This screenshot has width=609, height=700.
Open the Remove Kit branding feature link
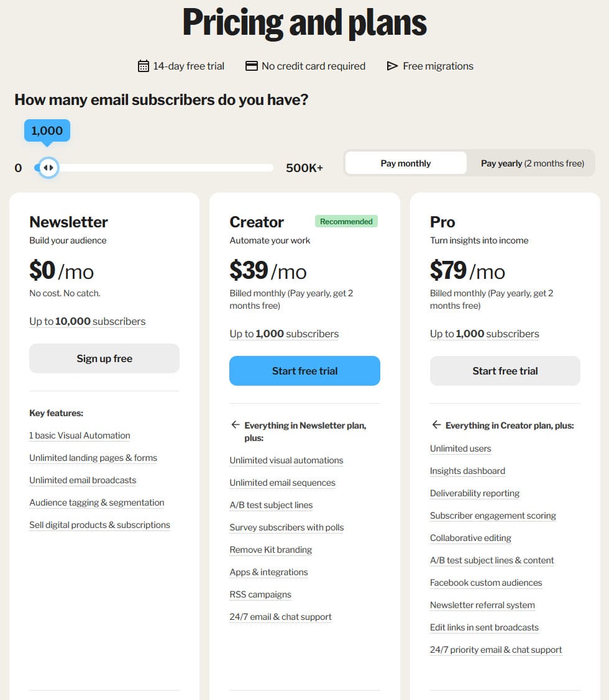270,550
